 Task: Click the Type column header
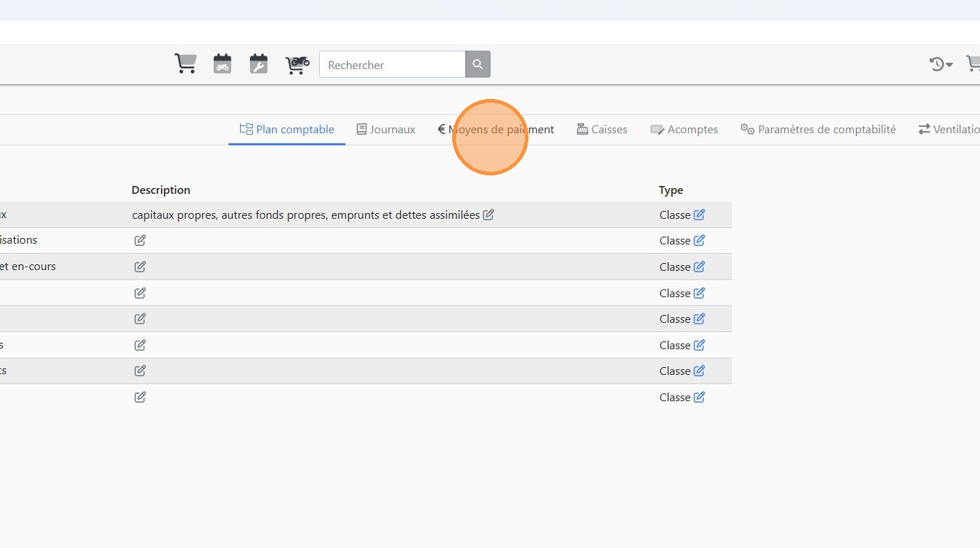coord(671,190)
